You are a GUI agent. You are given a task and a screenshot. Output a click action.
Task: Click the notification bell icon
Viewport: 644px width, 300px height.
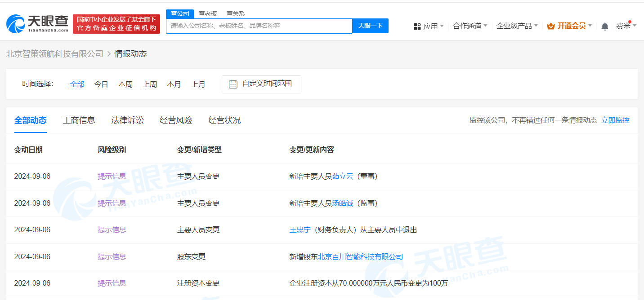pos(605,26)
